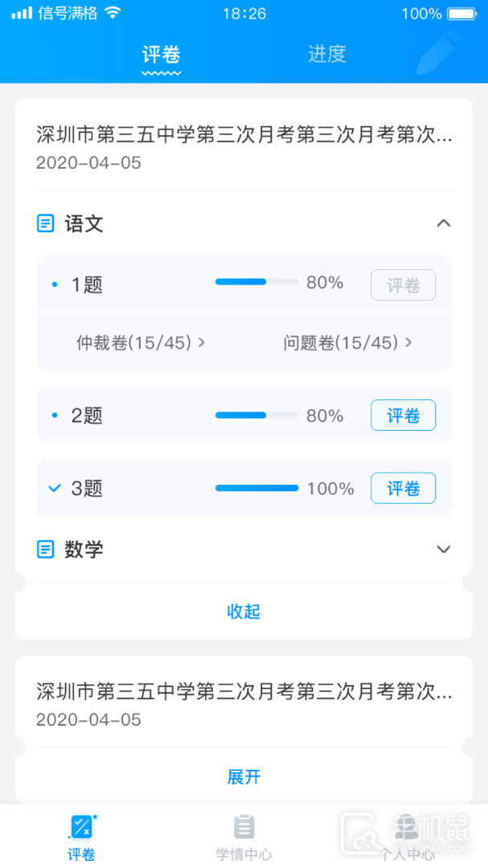Expand the 数学 subject section
The image size is (488, 868).
pos(443,550)
